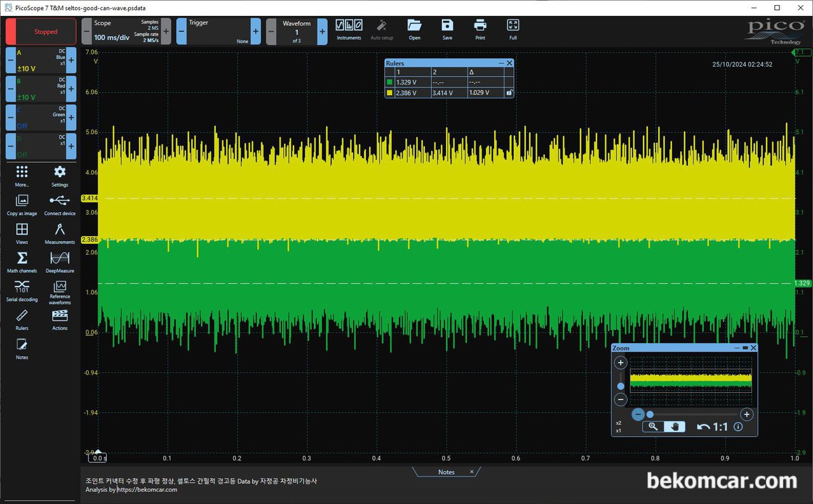Screen dimensions: 813x504
Task: Decrease Channel B input range
Action: (10, 89)
